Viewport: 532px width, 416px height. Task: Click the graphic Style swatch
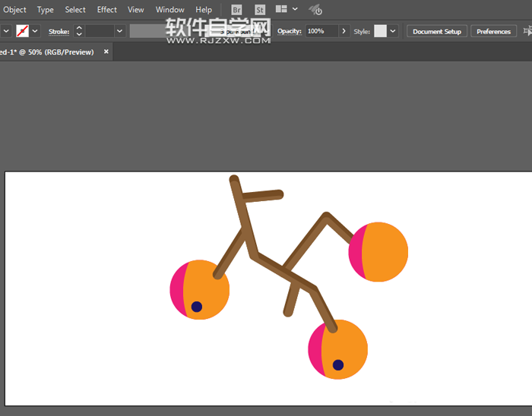pos(380,31)
